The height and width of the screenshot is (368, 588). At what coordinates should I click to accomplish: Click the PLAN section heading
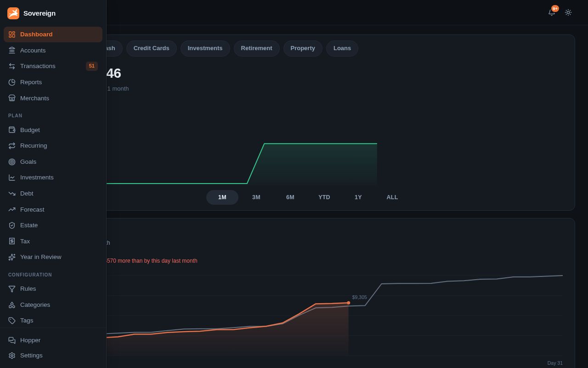pos(15,116)
